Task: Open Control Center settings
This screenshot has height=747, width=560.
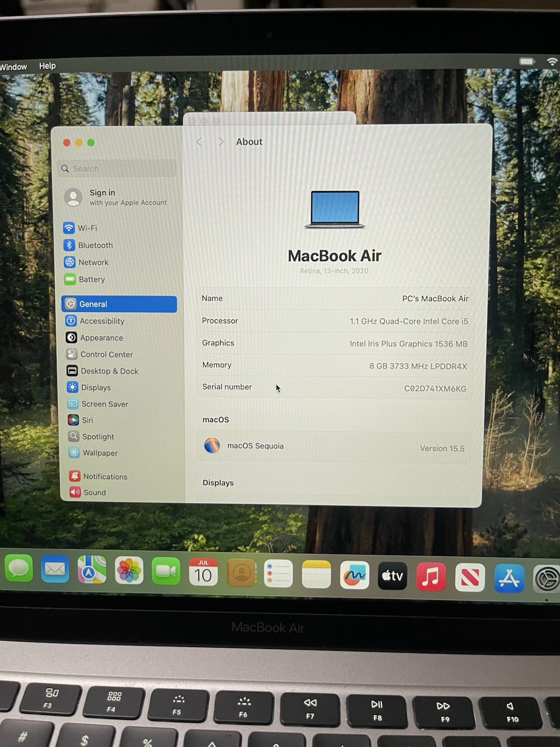Action: [x=100, y=354]
